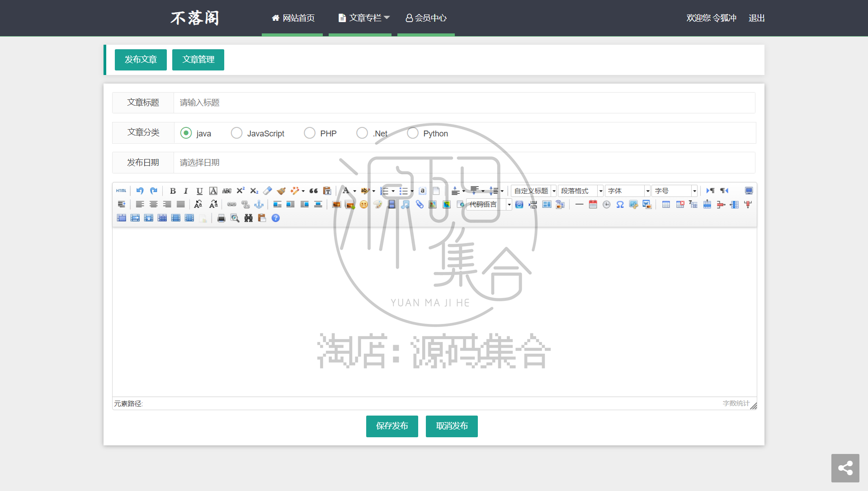Viewport: 868px width, 491px height.
Task: Select the PHP category radio
Action: tap(310, 133)
